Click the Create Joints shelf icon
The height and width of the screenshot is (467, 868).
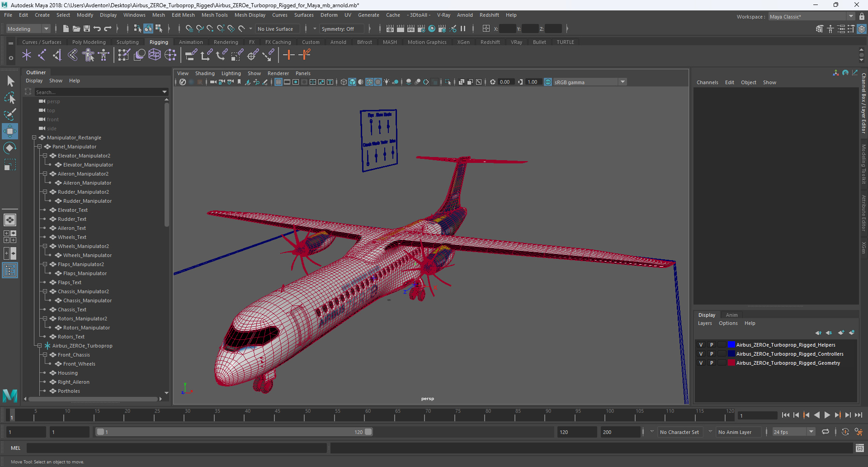(x=42, y=55)
